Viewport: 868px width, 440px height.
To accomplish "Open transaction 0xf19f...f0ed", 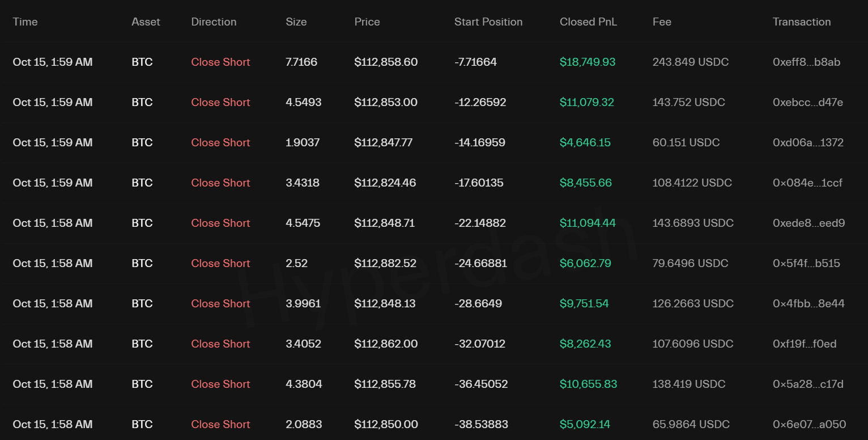I will click(x=805, y=344).
